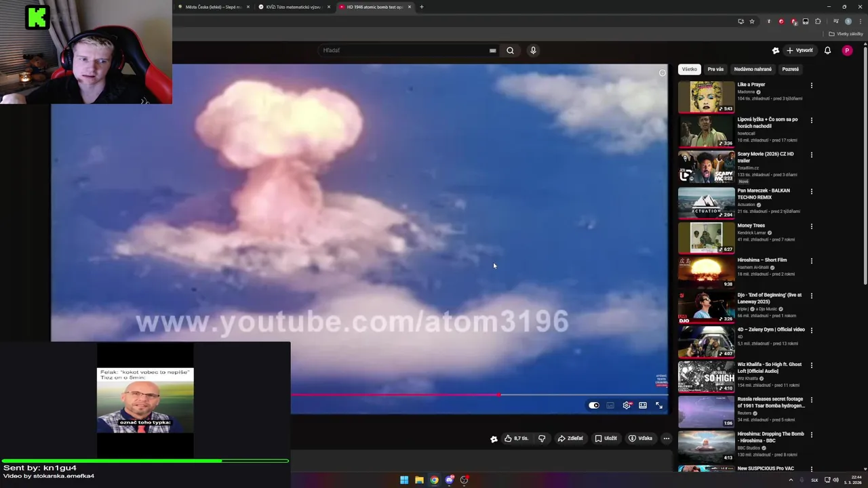This screenshot has height=488, width=868.
Task: Close the HD 1946 atomic bomb test tab
Action: [x=410, y=7]
